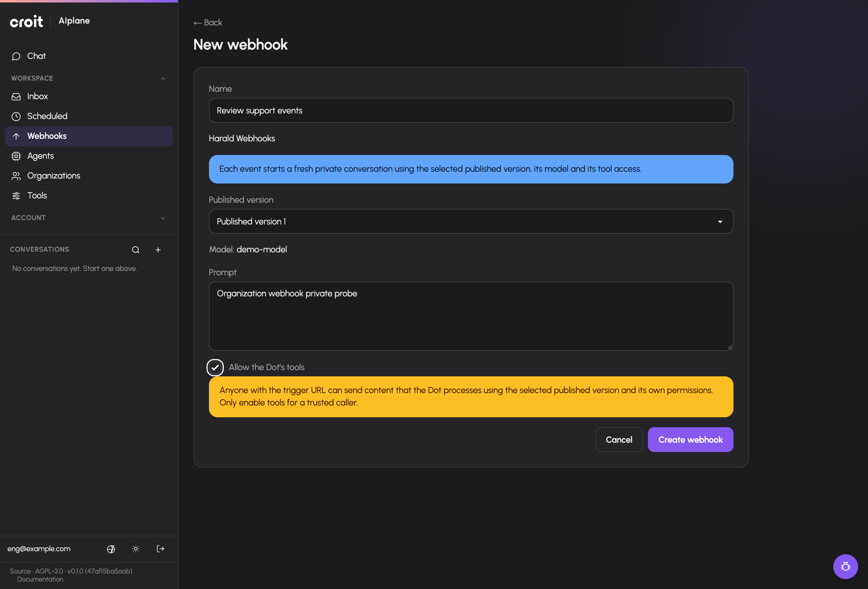Click the Tools sliders icon
Viewport: 868px width, 589px height.
[x=16, y=196]
